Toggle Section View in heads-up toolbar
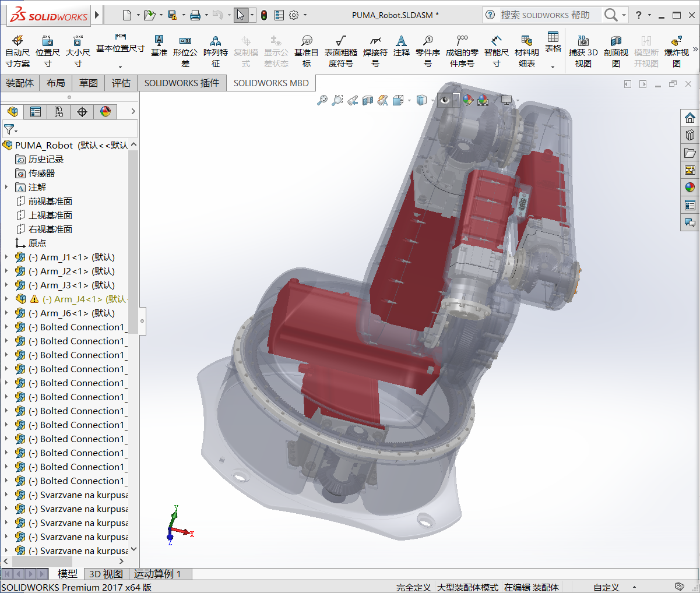The height and width of the screenshot is (593, 700). [x=367, y=100]
